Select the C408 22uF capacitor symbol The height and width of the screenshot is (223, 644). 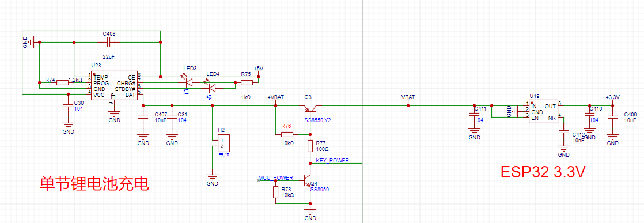click(108, 42)
